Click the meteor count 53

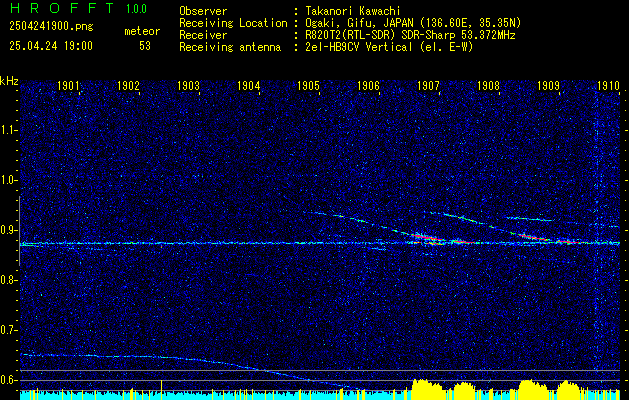click(x=145, y=46)
